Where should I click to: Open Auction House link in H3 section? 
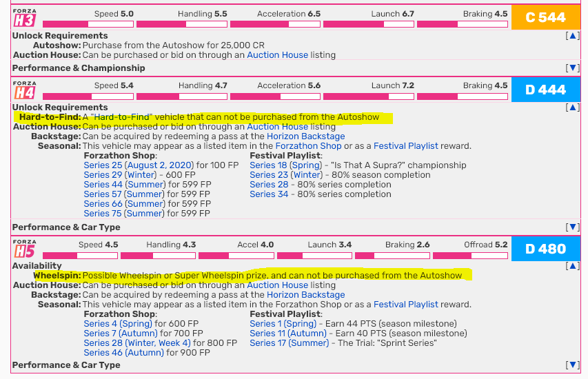click(x=278, y=55)
